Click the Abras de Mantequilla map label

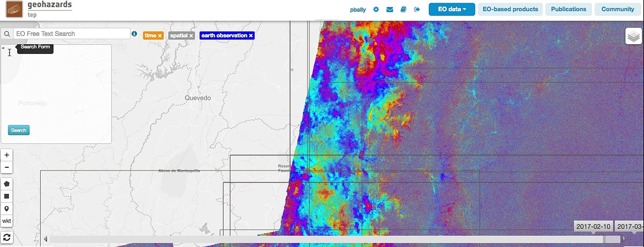pyautogui.click(x=179, y=170)
